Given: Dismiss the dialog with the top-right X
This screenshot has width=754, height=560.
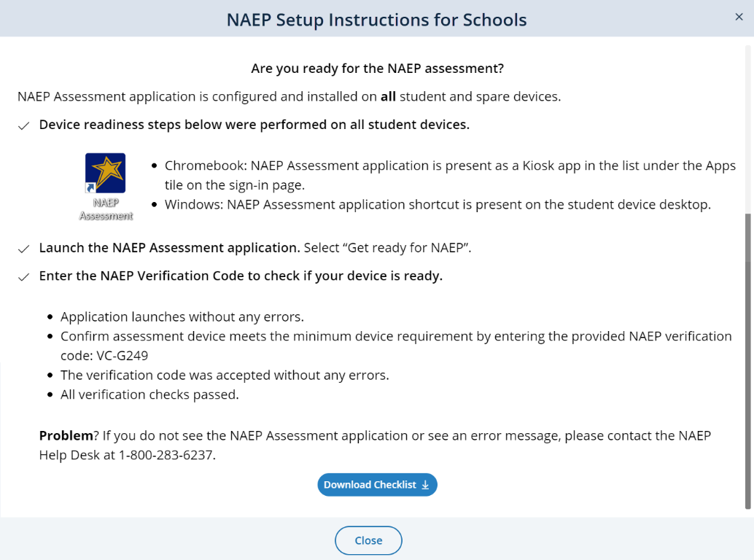Looking at the screenshot, I should (739, 17).
